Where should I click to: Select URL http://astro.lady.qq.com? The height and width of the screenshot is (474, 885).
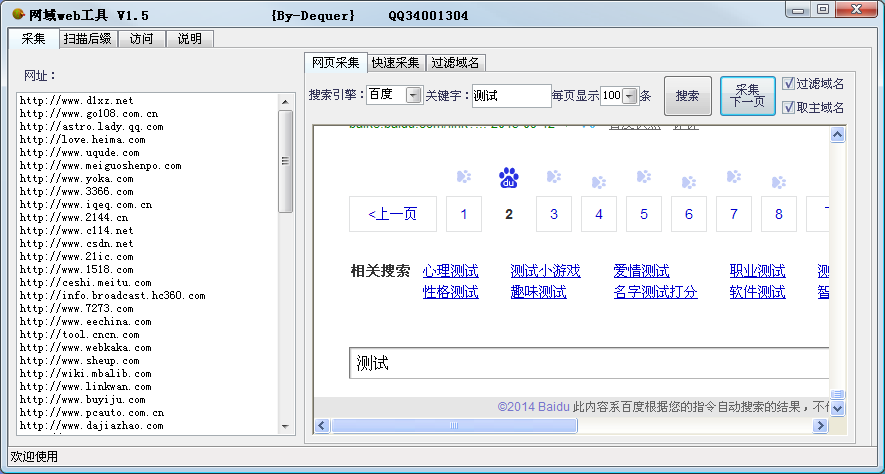coord(91,126)
